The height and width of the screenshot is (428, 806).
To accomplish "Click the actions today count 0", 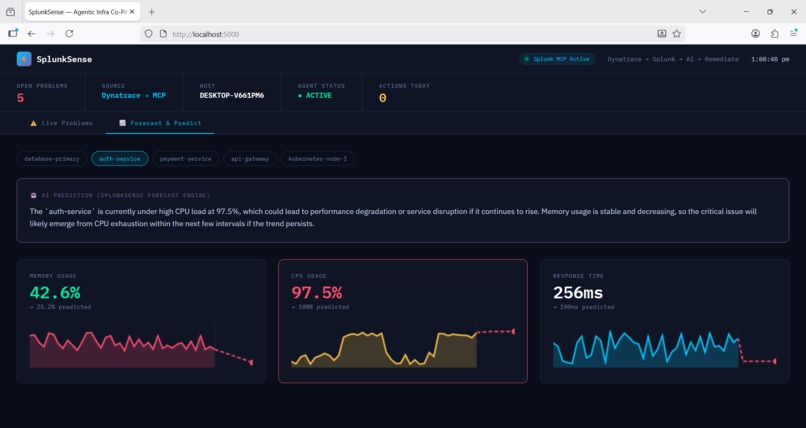I will [x=382, y=98].
